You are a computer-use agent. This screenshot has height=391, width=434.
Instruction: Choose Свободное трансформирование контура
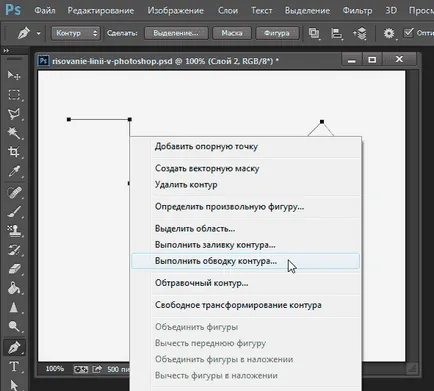(245, 305)
